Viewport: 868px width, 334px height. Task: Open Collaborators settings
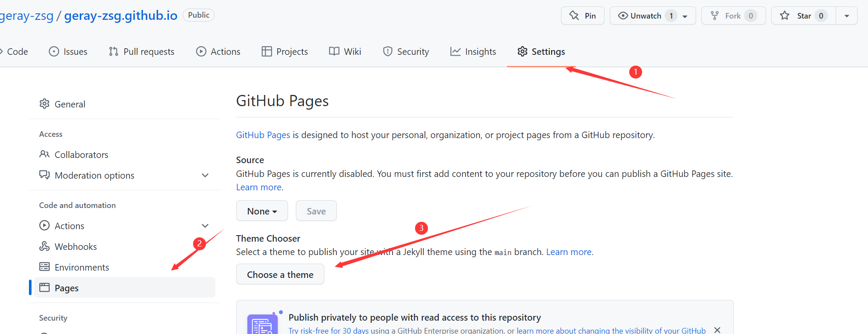click(x=125, y=154)
